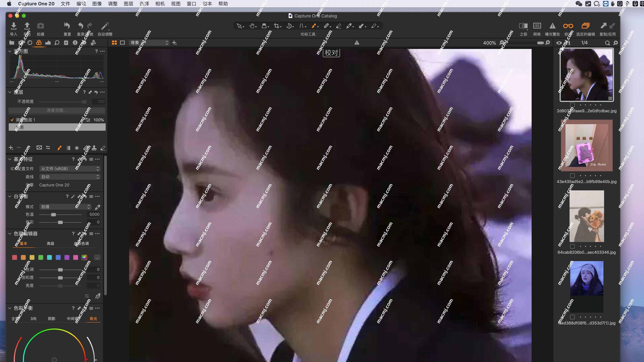This screenshot has width=644, height=362.
Task: Collapse the 色彩编辑器 panel chevron
Action: coord(10,234)
